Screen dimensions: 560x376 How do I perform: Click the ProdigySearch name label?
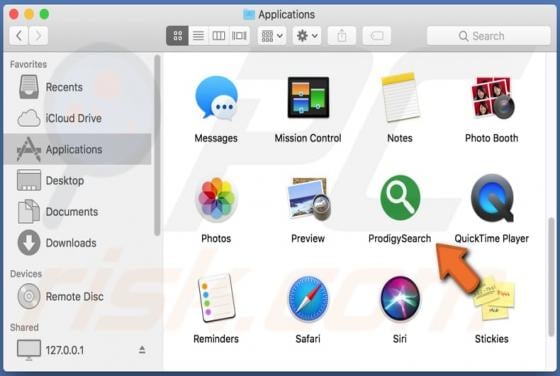pos(400,239)
